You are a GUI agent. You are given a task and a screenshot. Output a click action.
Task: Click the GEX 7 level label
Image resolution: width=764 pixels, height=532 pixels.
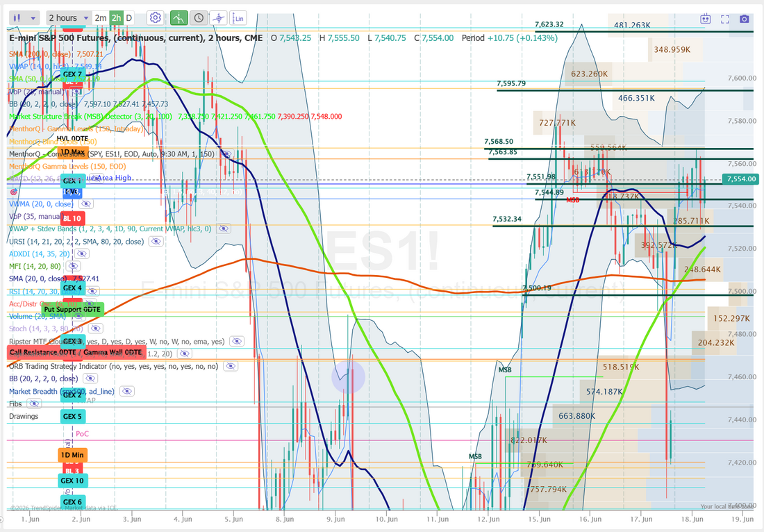pos(73,74)
